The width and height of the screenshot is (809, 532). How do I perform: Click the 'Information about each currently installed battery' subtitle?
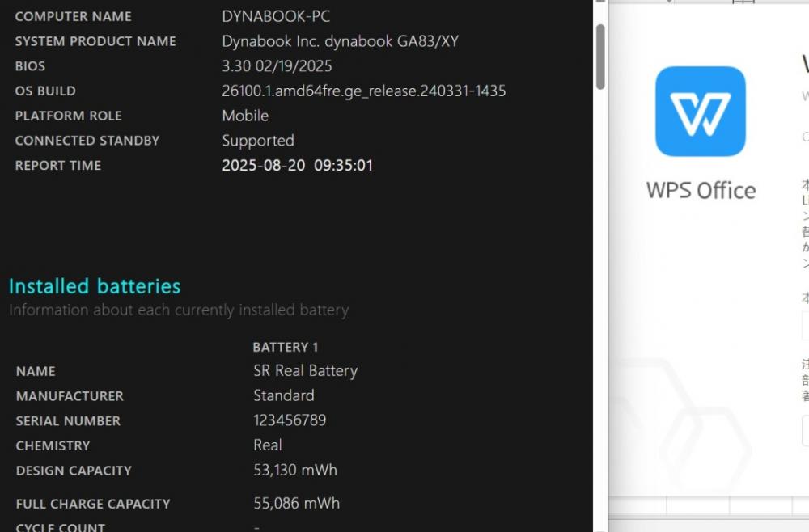click(x=179, y=310)
